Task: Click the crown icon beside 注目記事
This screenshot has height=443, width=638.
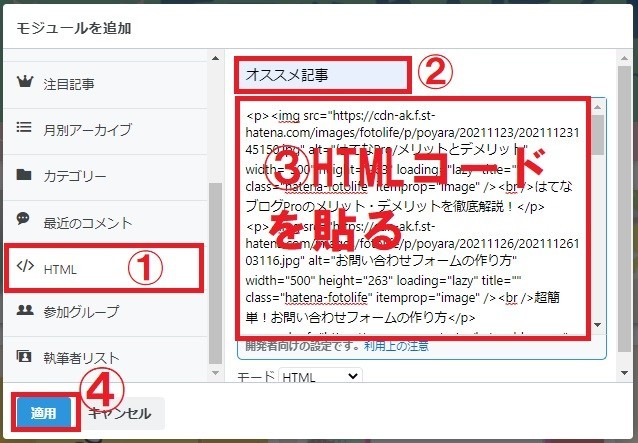Action: coord(25,81)
